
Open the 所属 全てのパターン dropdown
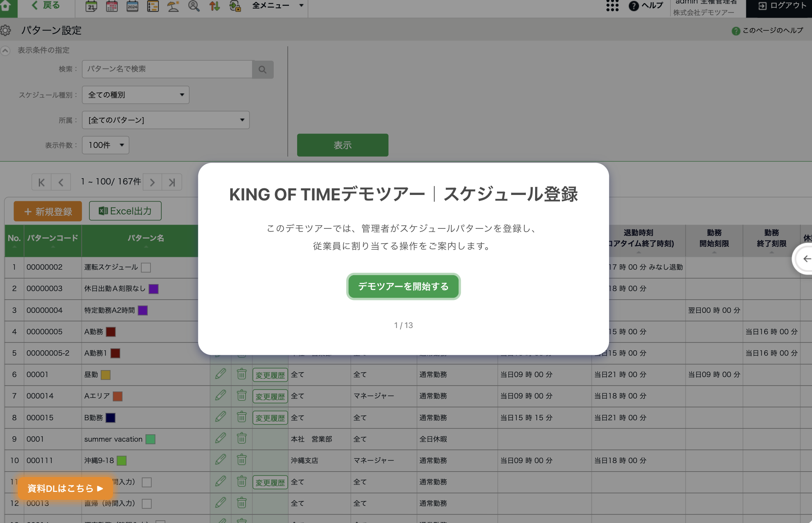tap(166, 120)
